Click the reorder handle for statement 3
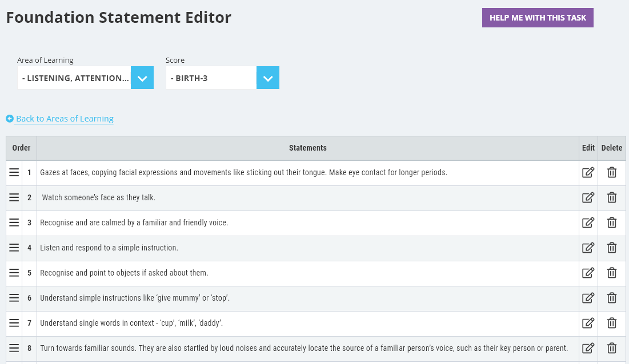629x364 pixels. point(14,223)
